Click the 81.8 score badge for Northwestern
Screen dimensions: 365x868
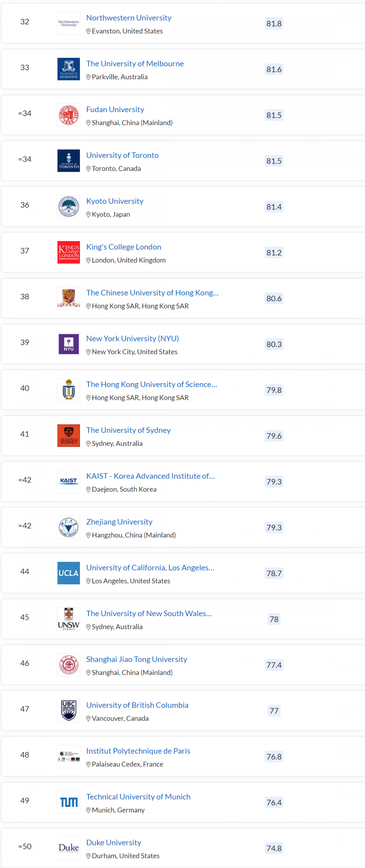click(274, 23)
